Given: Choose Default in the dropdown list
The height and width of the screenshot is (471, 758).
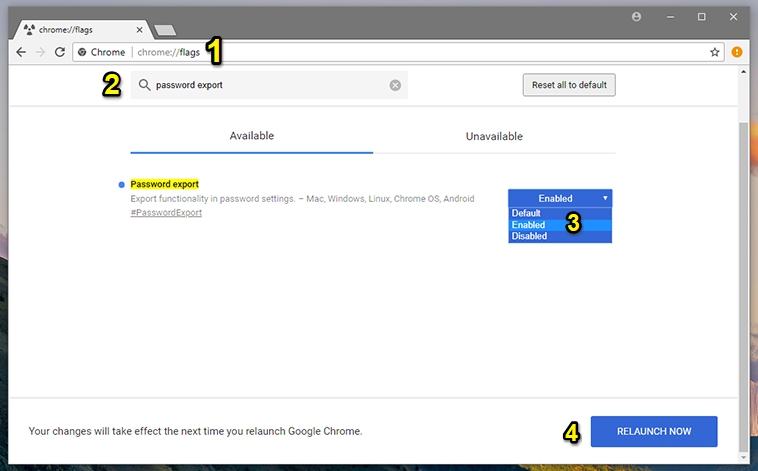Looking at the screenshot, I should coord(560,213).
